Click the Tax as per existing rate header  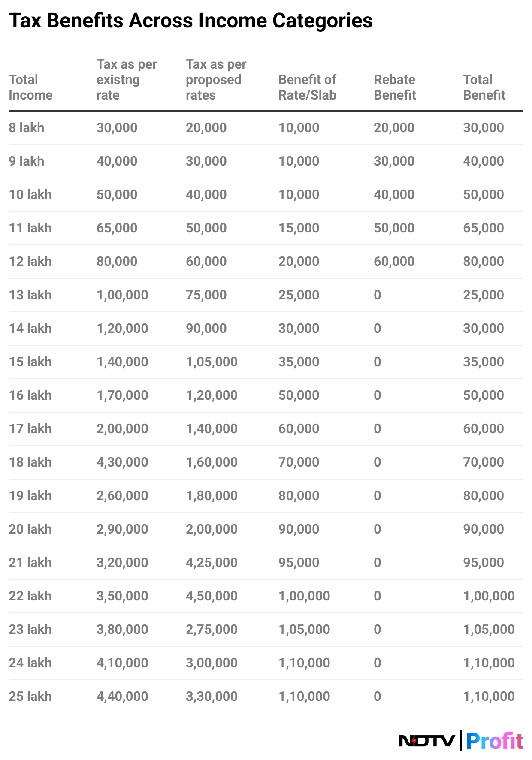127,79
